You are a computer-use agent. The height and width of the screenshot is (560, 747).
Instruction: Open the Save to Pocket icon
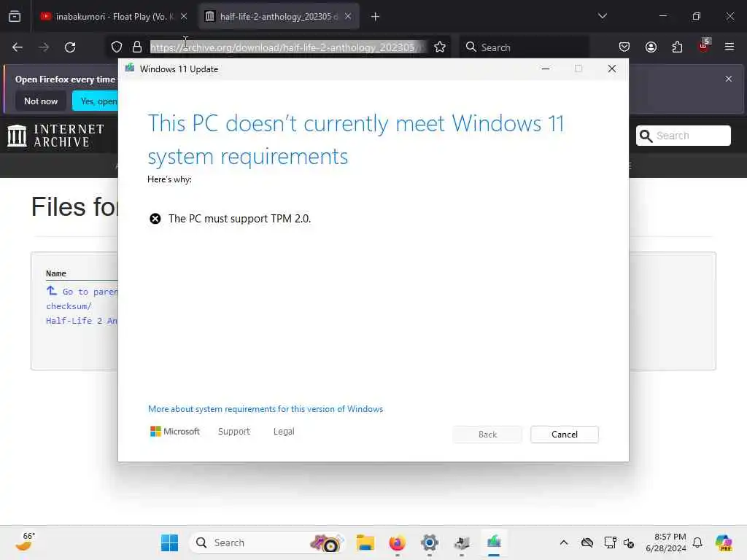point(624,47)
